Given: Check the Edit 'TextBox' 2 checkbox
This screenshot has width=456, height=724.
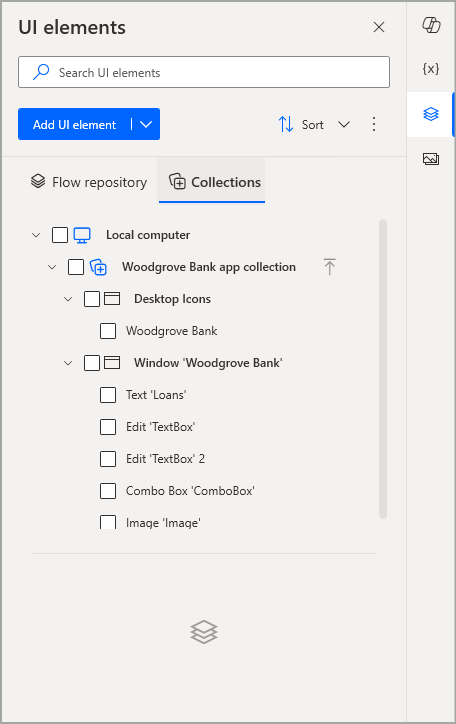Looking at the screenshot, I should (x=108, y=459).
